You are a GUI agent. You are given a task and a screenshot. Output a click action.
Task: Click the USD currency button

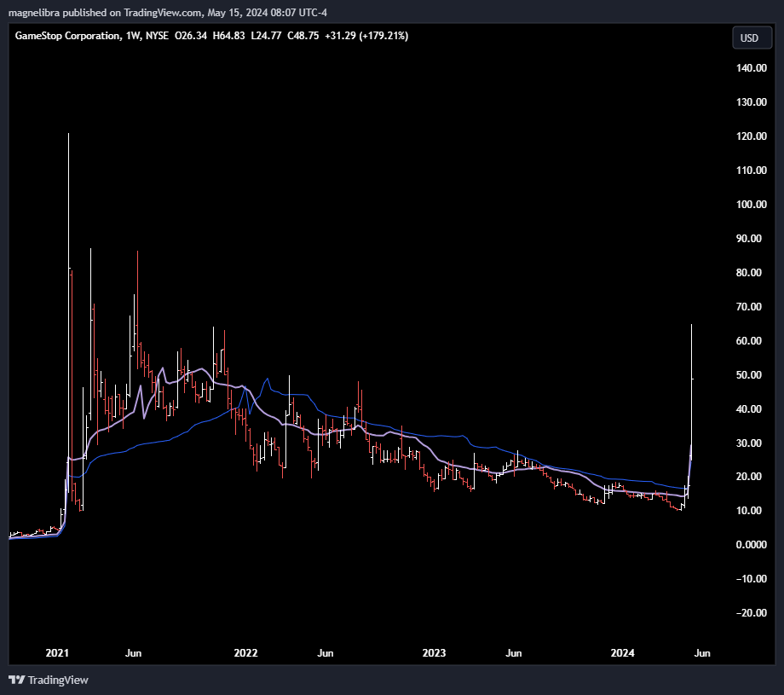752,38
